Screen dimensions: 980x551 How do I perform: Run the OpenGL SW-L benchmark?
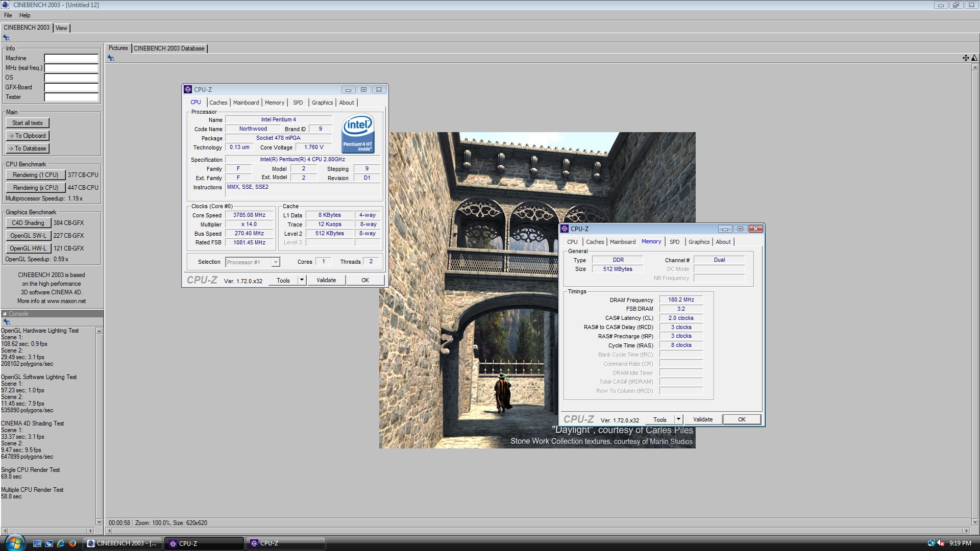point(28,236)
